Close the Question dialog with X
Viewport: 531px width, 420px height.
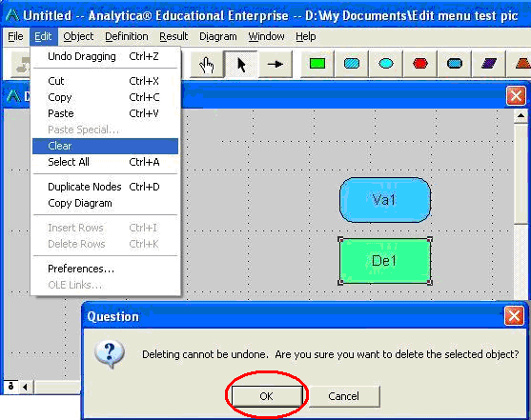[514, 316]
